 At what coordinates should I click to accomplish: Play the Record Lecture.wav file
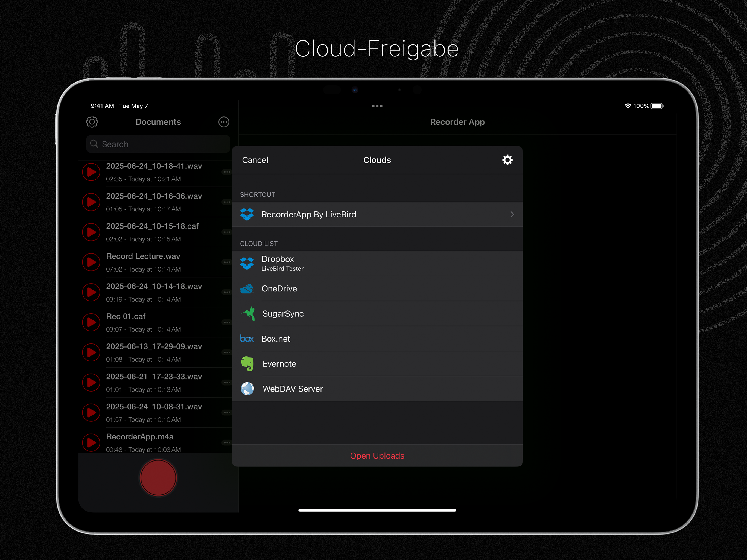(91, 262)
